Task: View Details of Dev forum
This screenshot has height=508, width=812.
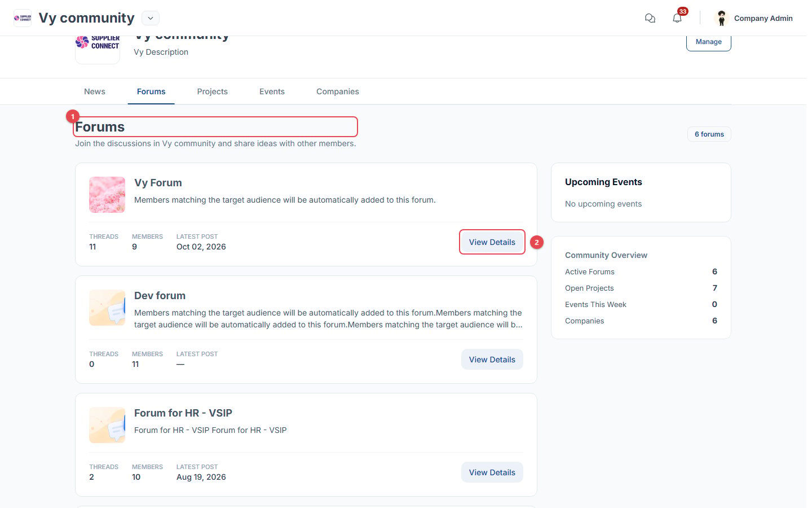Action: click(x=492, y=360)
